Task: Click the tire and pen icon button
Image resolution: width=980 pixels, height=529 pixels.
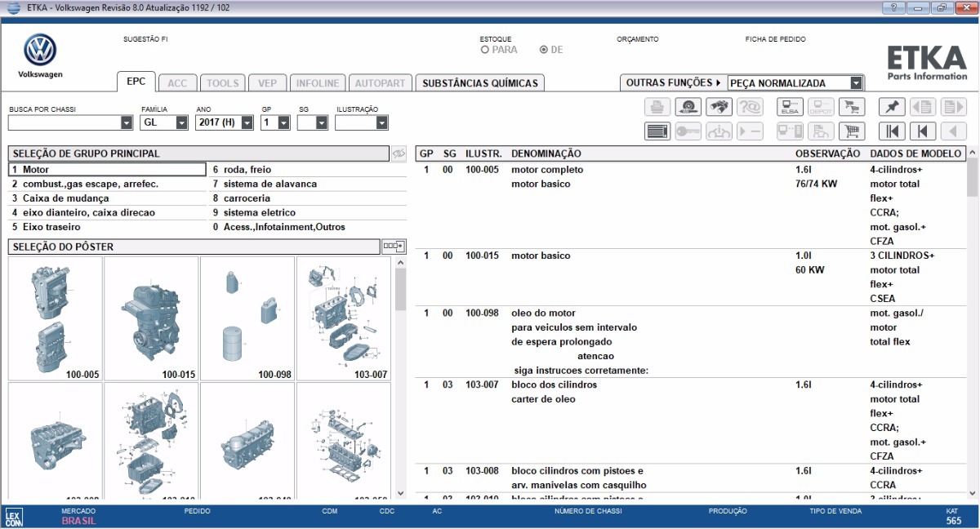Action: pos(688,107)
